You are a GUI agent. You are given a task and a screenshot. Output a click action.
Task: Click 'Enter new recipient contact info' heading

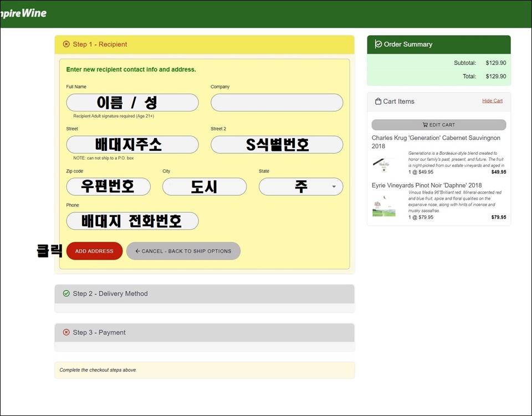131,70
